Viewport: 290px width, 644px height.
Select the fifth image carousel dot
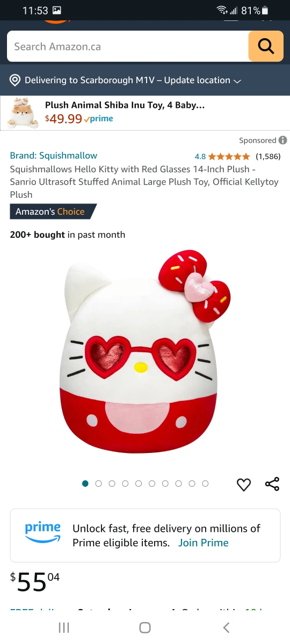click(x=139, y=484)
